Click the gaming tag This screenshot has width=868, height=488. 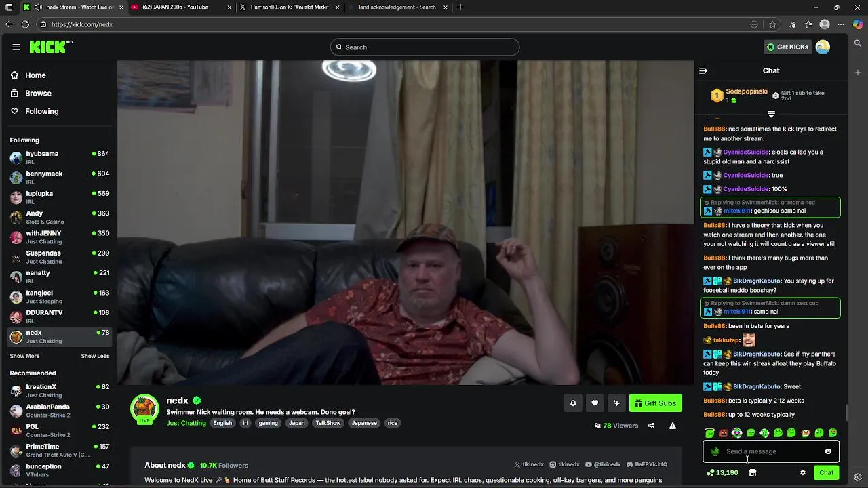coord(268,423)
